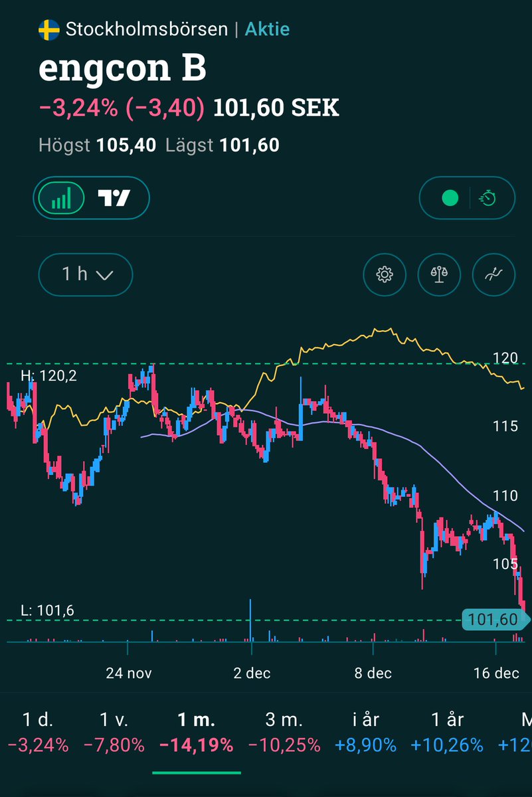This screenshot has height=797, width=532.
Task: Switch to the simple bar chart view
Action: point(62,198)
